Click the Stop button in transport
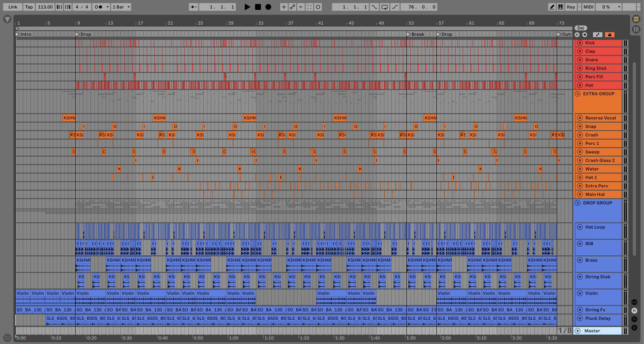 click(258, 7)
